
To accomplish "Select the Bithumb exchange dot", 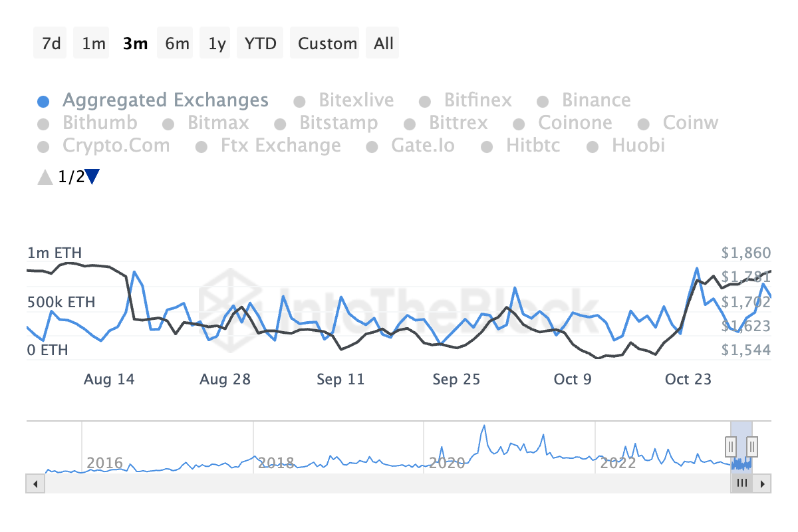I will (x=43, y=123).
